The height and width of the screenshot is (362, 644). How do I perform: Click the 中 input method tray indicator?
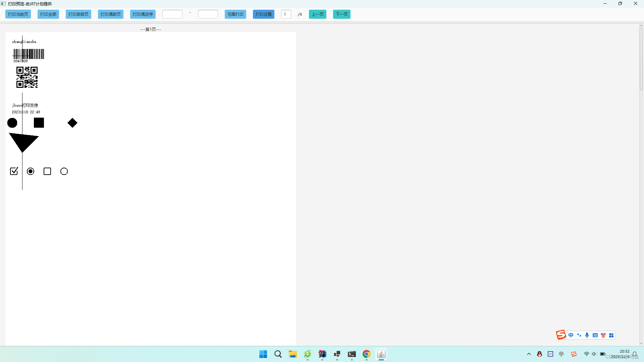click(561, 354)
